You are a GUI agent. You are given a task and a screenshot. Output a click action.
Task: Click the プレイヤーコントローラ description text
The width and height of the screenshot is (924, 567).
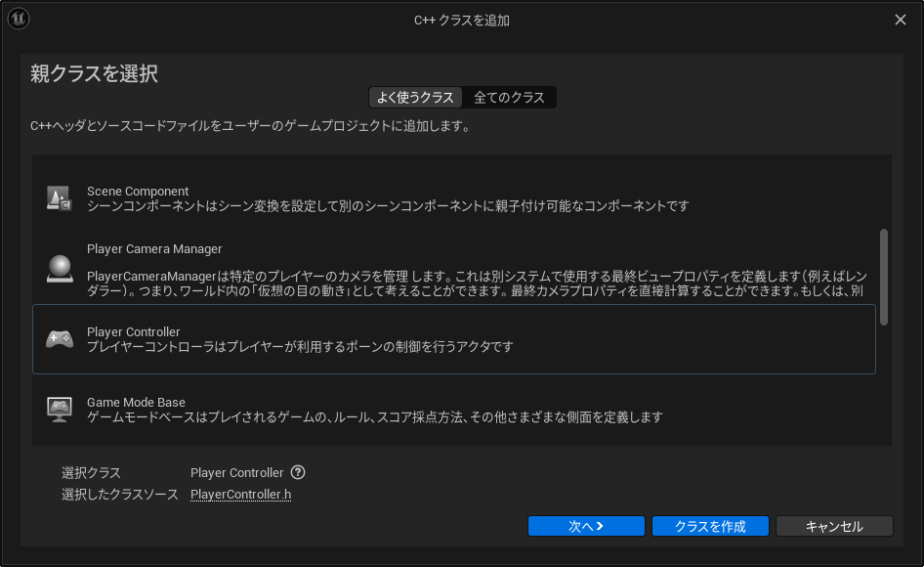coord(301,347)
